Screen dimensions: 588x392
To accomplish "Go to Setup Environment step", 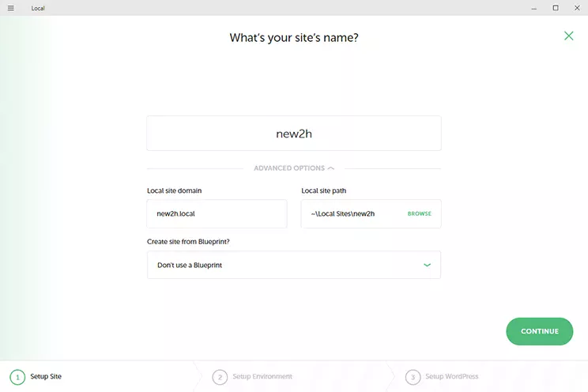I will [263, 377].
